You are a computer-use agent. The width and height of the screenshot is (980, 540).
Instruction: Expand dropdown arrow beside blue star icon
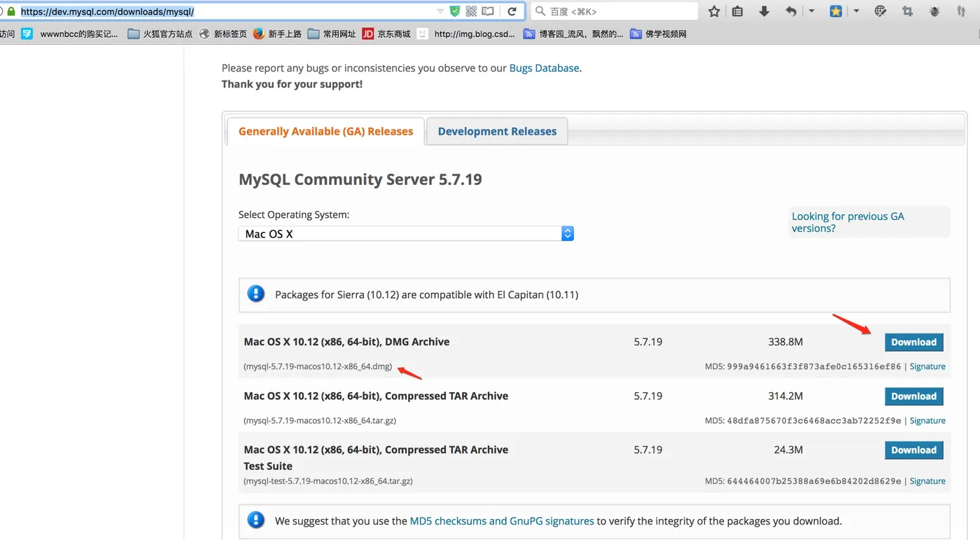click(x=856, y=11)
